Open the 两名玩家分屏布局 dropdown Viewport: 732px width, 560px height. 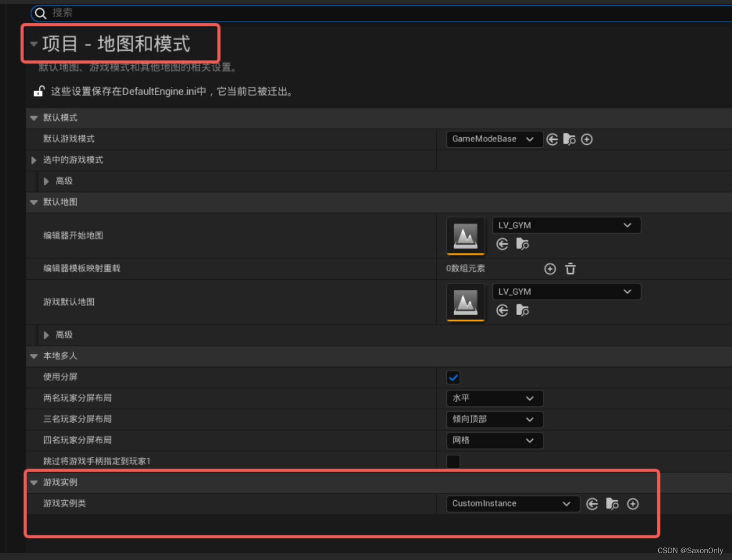coord(494,398)
